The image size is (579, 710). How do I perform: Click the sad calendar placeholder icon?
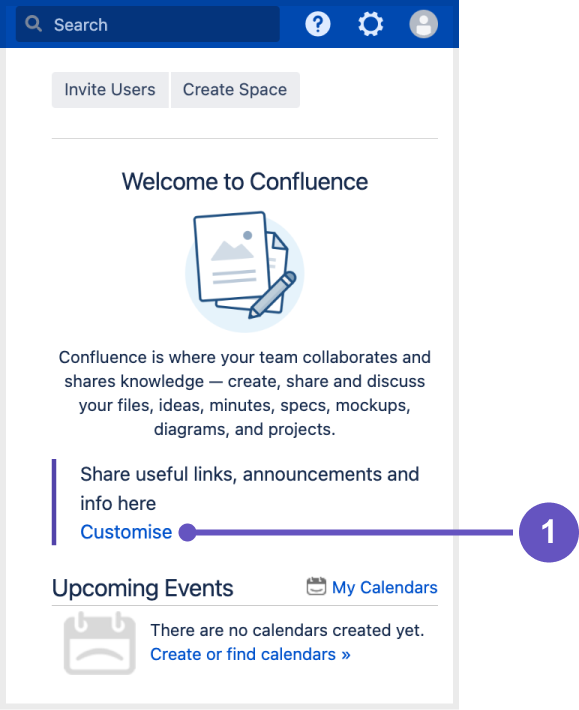coord(100,643)
